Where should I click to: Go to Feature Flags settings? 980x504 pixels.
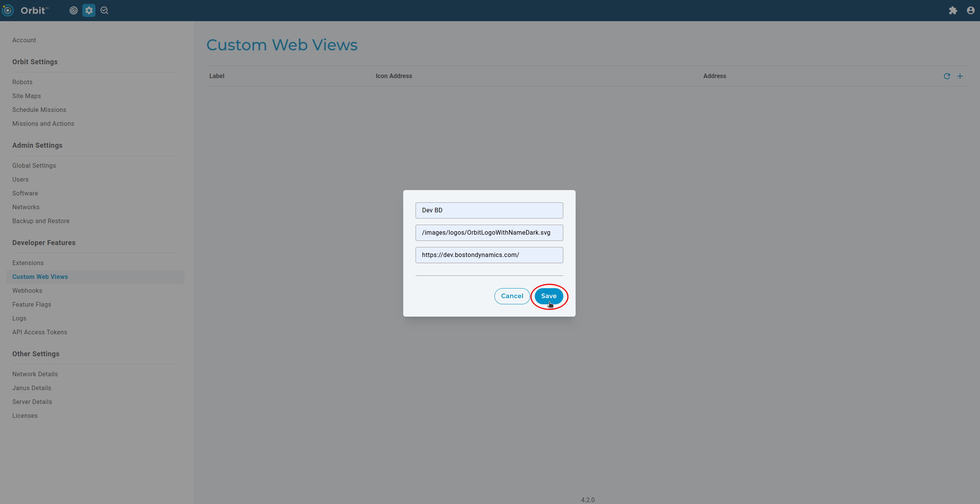coord(32,304)
